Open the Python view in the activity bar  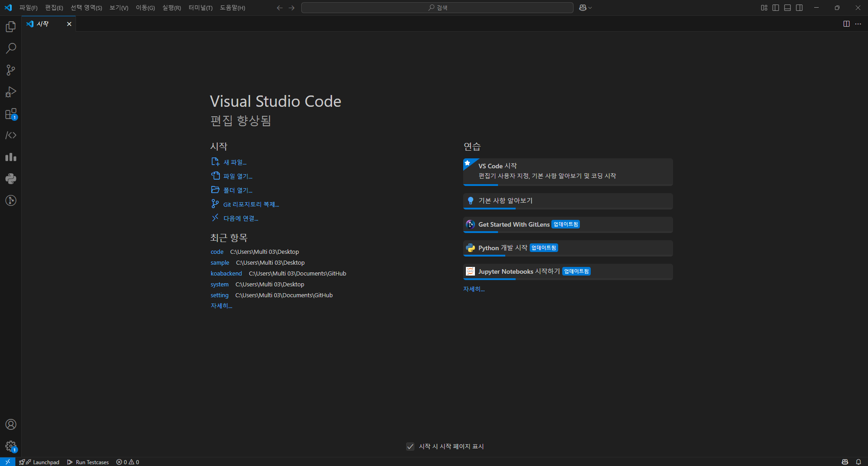click(11, 179)
